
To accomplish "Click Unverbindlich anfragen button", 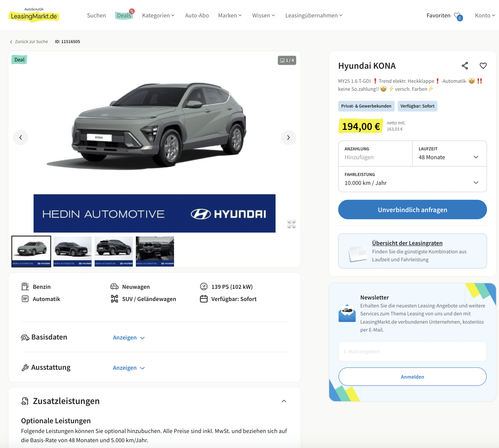I will pyautogui.click(x=412, y=210).
